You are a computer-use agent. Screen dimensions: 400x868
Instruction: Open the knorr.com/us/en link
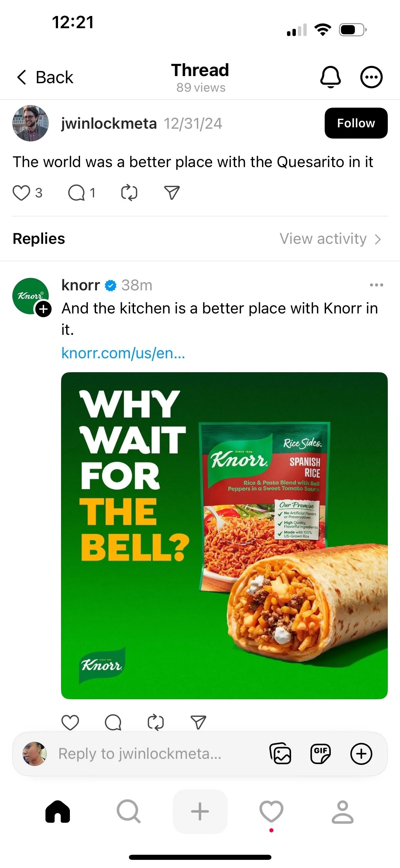click(x=123, y=353)
